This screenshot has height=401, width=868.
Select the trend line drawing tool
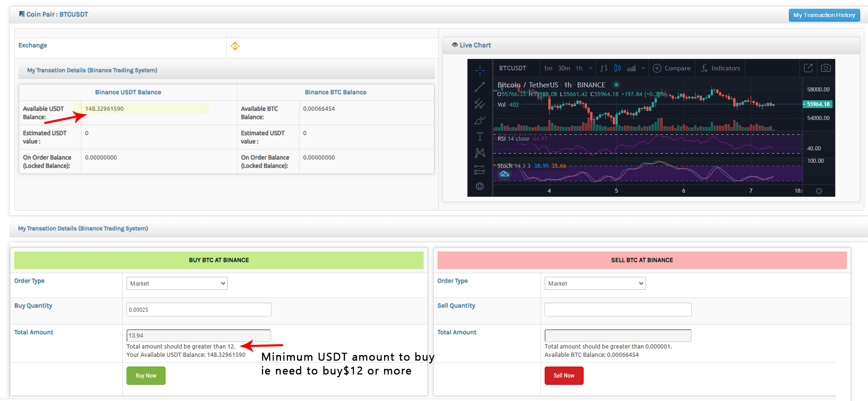click(480, 87)
